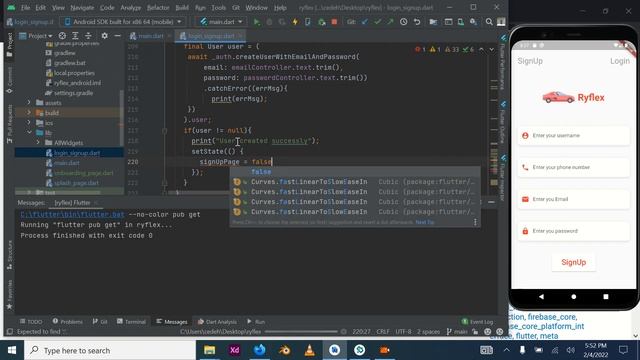Go to next highlighted error arrow

491,49
